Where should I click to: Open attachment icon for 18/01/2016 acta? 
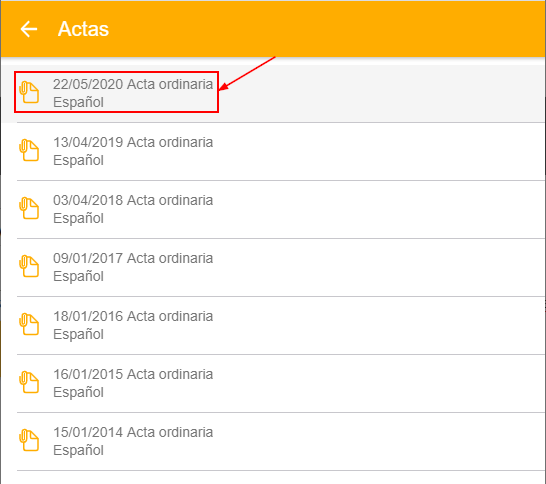[x=29, y=324]
